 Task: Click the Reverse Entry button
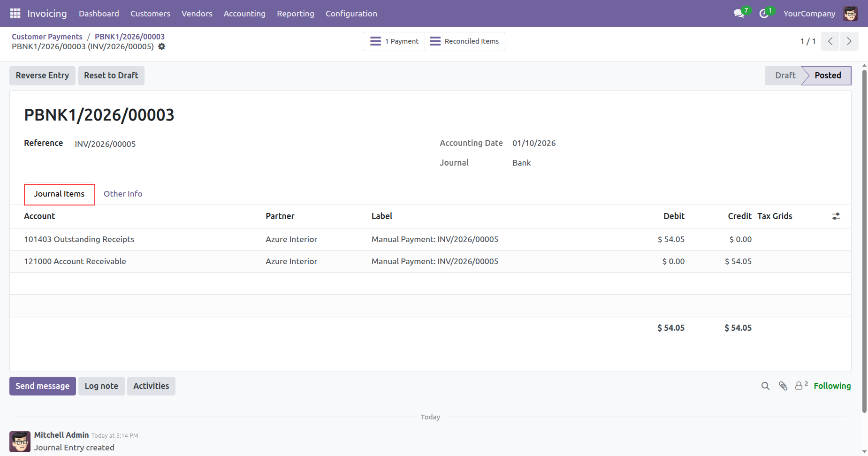[x=42, y=76]
